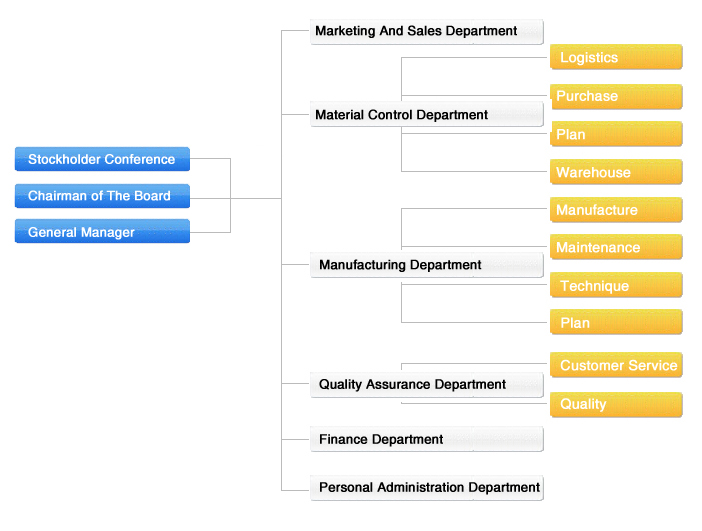Click the Manufacturing Department node
Viewport: 702px width, 531px height.
click(x=427, y=265)
